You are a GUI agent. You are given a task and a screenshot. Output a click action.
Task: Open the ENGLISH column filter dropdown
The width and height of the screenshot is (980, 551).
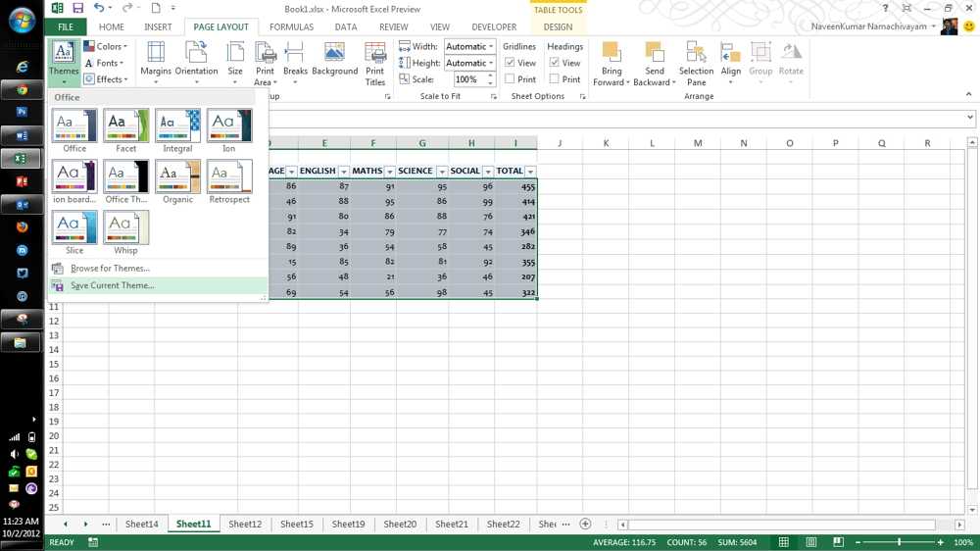344,172
